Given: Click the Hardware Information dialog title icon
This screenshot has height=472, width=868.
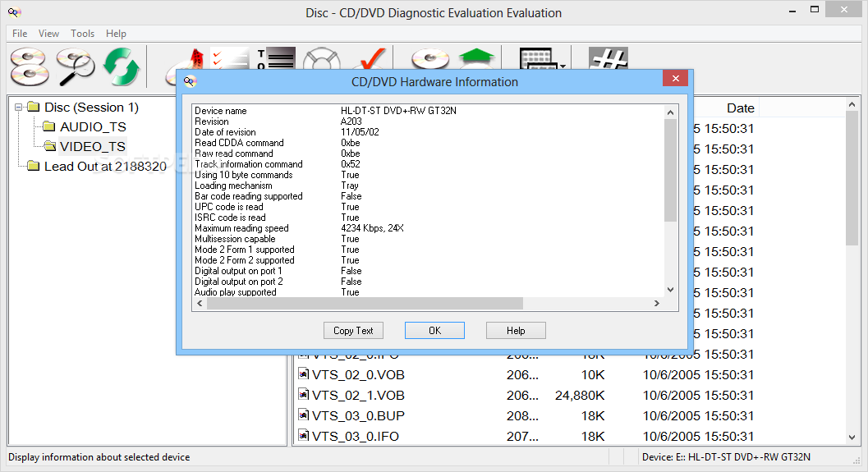Looking at the screenshot, I should pyautogui.click(x=190, y=81).
